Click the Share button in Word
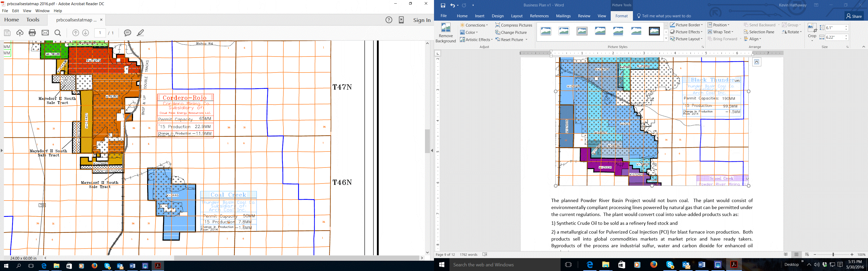Viewport: 868px width, 271px height. pyautogui.click(x=854, y=16)
